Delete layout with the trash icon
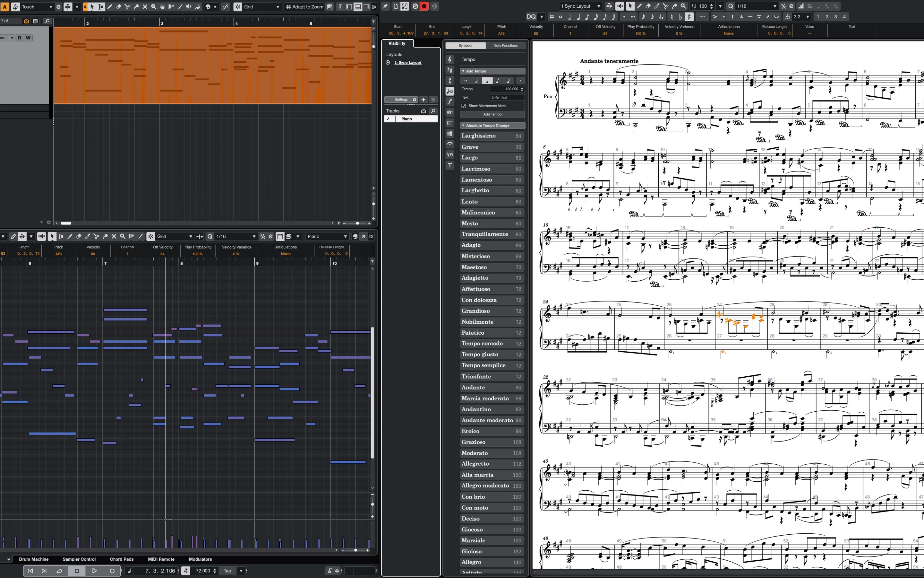The image size is (924, 578). point(433,100)
